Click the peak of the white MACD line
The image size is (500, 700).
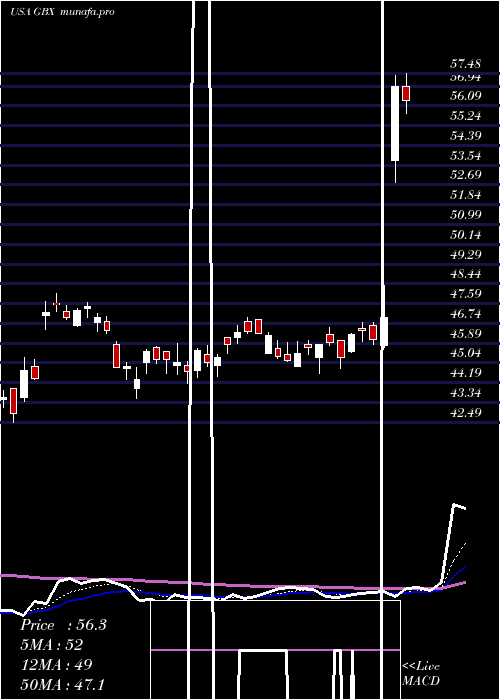[x=455, y=505]
